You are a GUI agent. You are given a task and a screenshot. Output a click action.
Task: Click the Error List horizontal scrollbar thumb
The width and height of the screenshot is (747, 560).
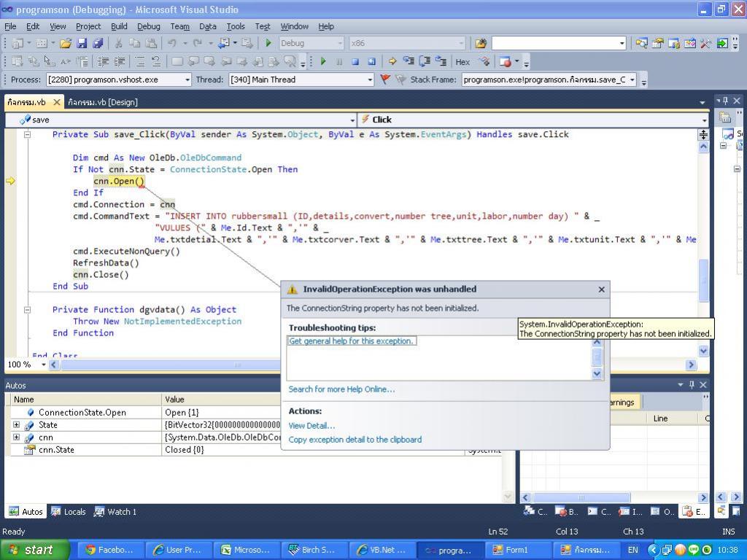581,497
